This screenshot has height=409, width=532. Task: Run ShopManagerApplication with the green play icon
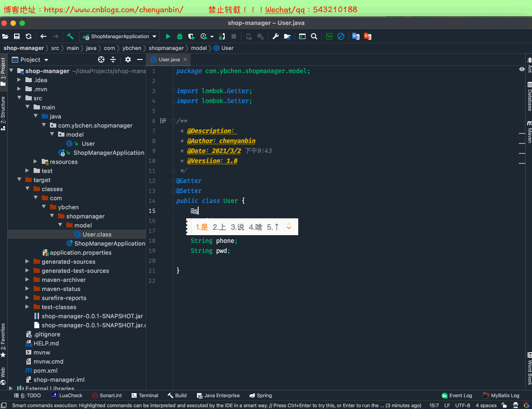click(168, 36)
